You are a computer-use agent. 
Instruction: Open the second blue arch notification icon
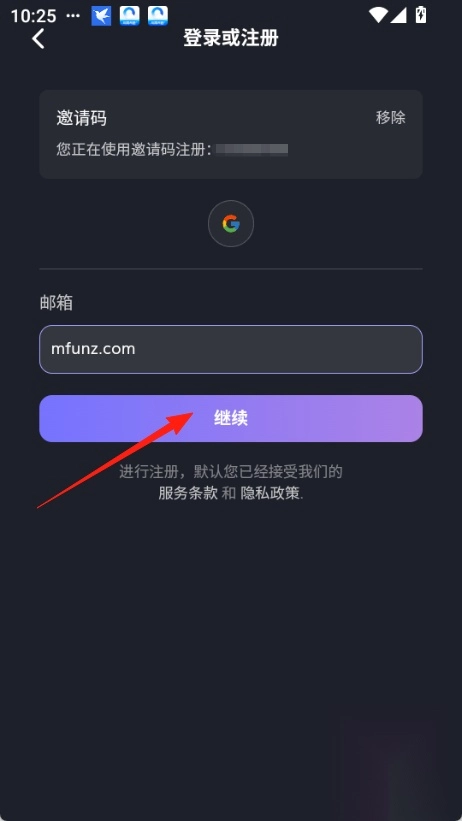[x=158, y=16]
